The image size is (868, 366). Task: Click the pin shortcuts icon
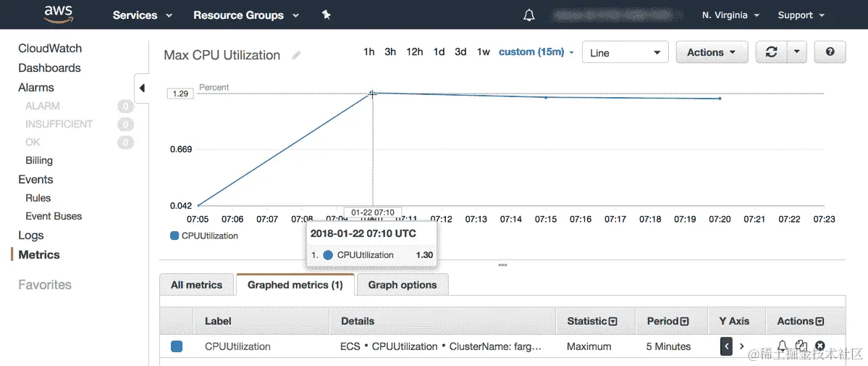pyautogui.click(x=326, y=15)
